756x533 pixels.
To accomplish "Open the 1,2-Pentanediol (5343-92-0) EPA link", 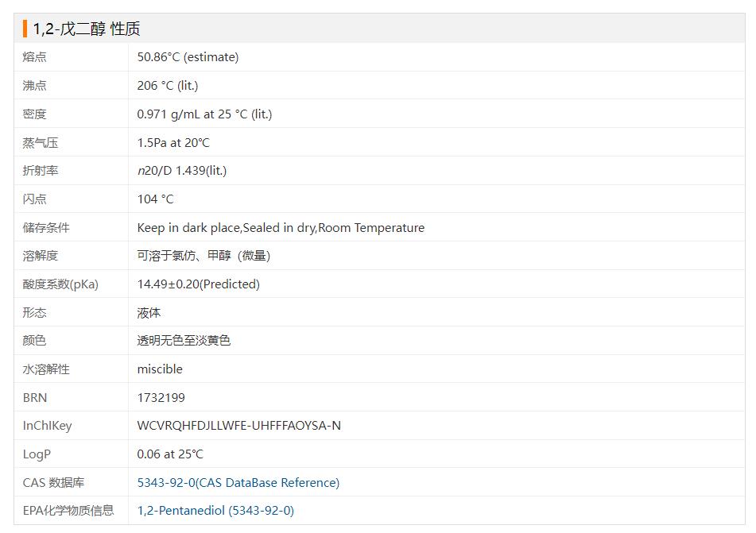I will [x=215, y=511].
